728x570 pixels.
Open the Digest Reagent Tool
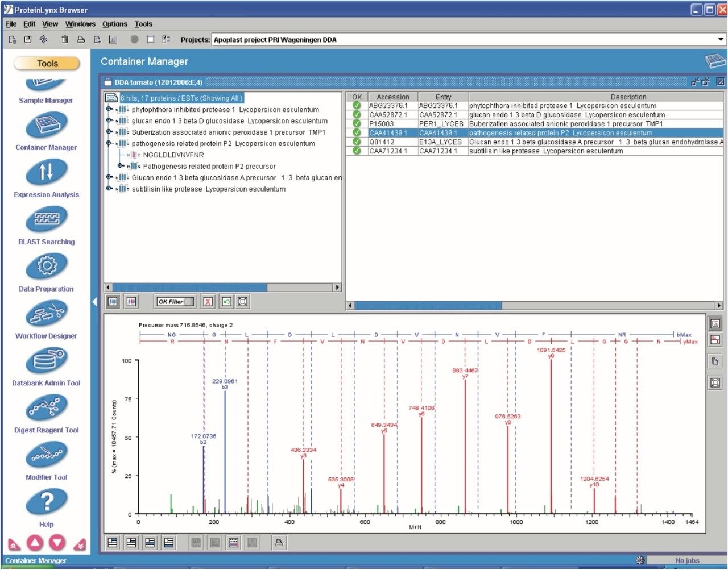[x=46, y=408]
